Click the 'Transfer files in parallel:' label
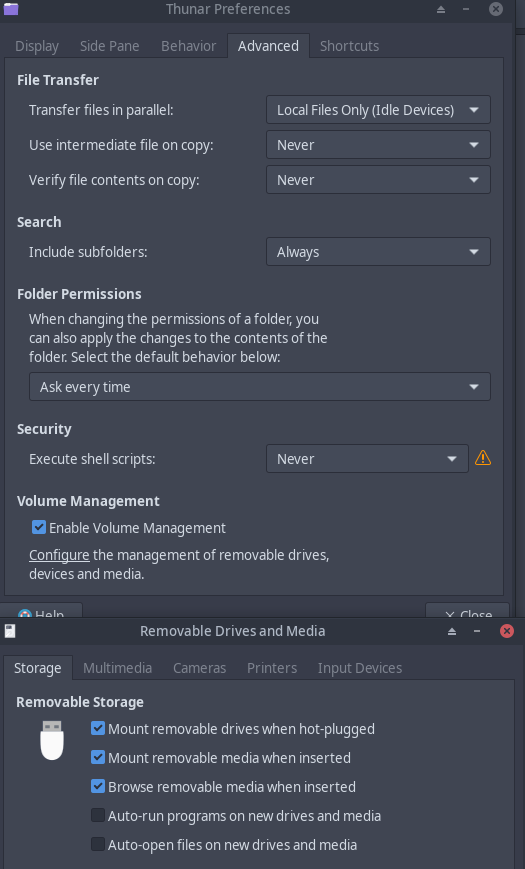This screenshot has width=525, height=869. pos(101,110)
